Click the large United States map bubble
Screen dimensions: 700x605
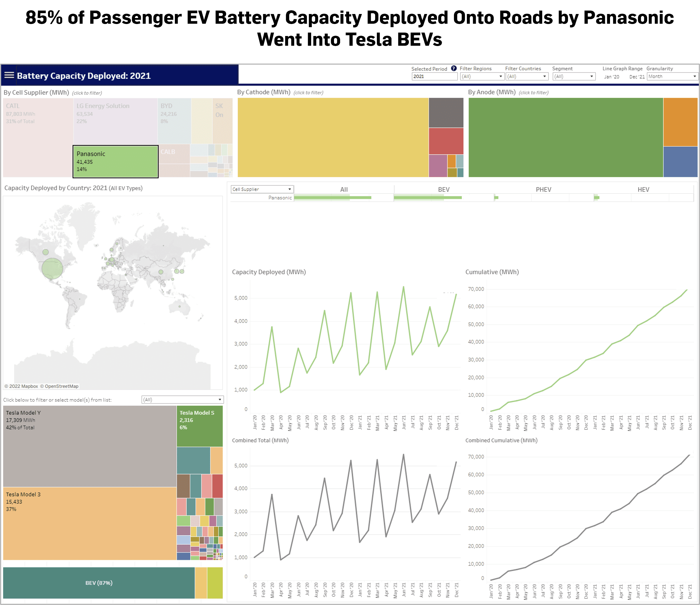pos(52,268)
